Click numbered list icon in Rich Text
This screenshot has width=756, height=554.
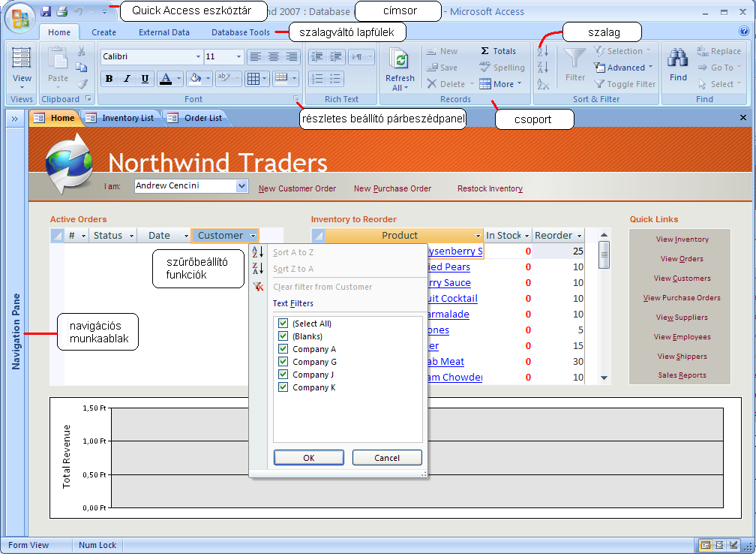316,78
